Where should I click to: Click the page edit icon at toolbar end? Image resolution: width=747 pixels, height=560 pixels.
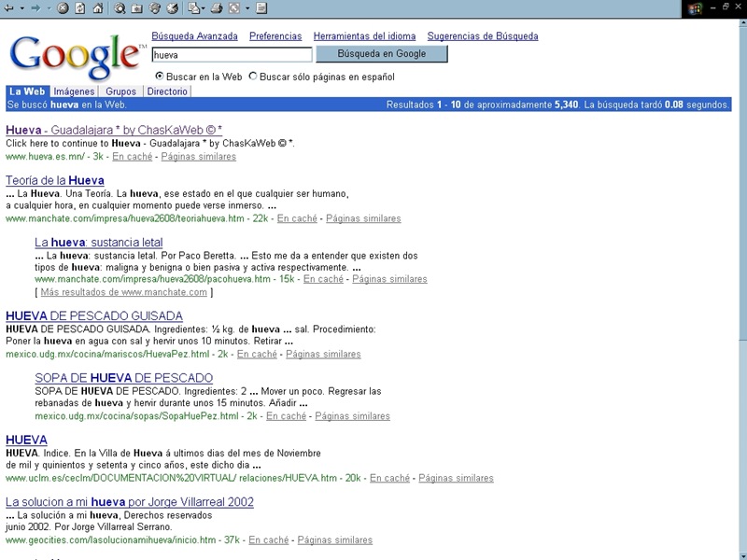(x=261, y=8)
